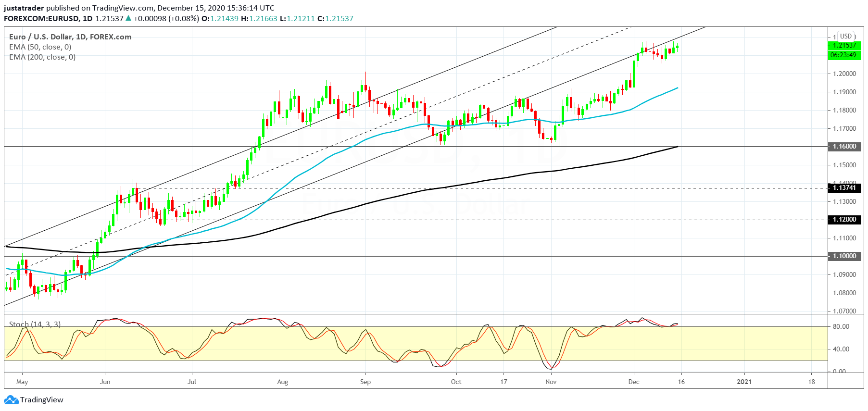Select the 1.16000 horizontal line price label
868x411 pixels.
(844, 147)
